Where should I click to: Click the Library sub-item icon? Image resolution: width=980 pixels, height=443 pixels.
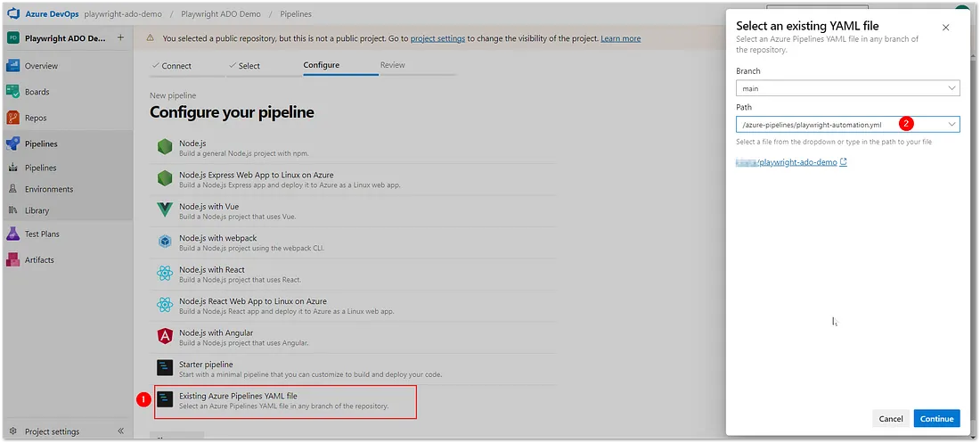click(x=13, y=210)
